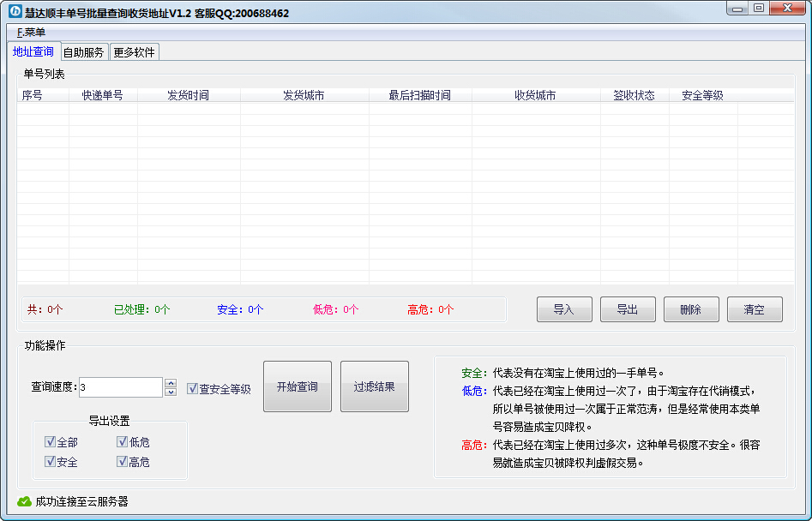
Task: Switch to the 自助服务 tab
Action: pos(83,52)
